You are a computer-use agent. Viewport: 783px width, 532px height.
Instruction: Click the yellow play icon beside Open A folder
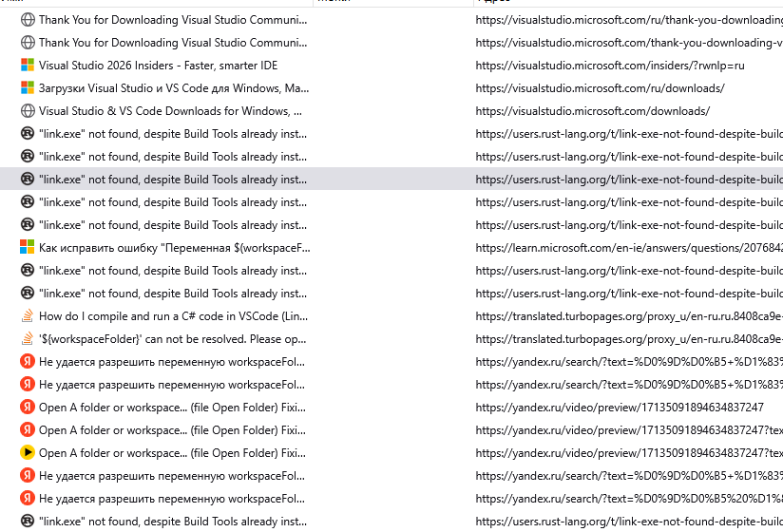[x=28, y=453]
